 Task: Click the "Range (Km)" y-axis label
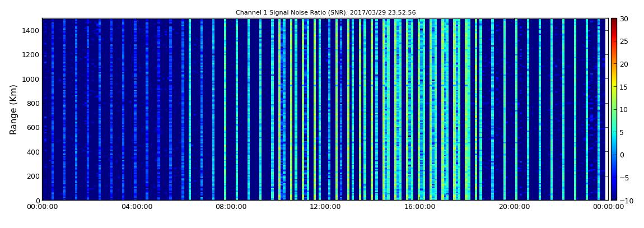pyautogui.click(x=13, y=109)
